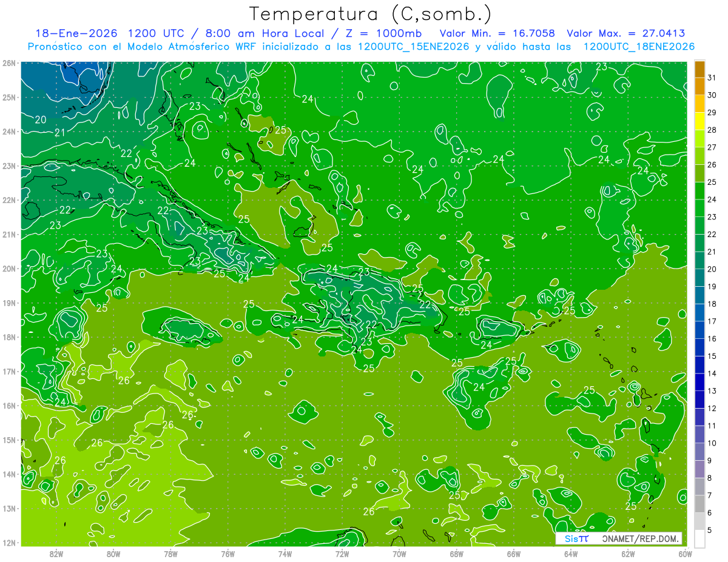The width and height of the screenshot is (728, 562).
Task: Click the white bottom swatch below 5
Action: pyautogui.click(x=699, y=539)
